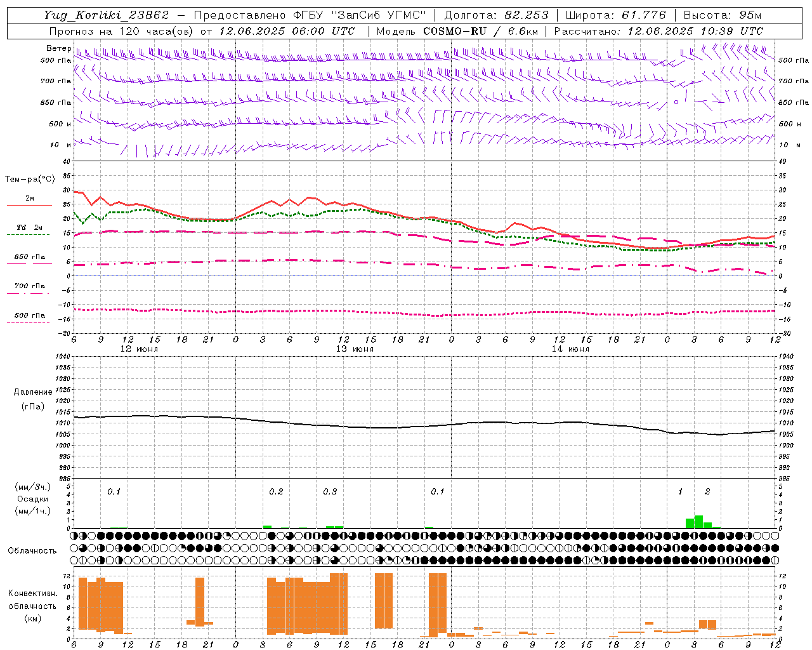
Task: Click the 'Конвективн.' convective cloud label
Action: 32,594
